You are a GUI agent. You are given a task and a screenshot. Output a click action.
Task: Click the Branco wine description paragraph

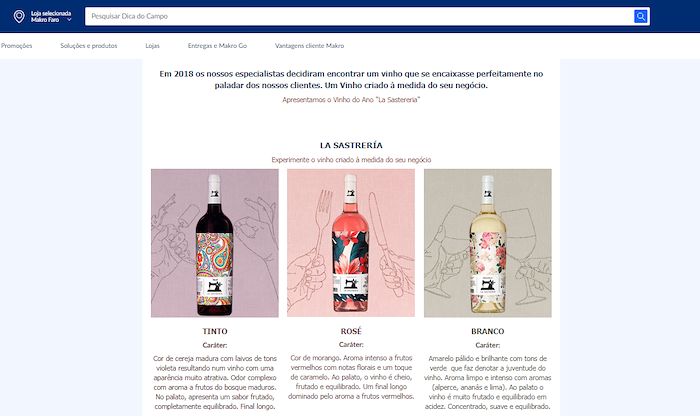tap(488, 383)
